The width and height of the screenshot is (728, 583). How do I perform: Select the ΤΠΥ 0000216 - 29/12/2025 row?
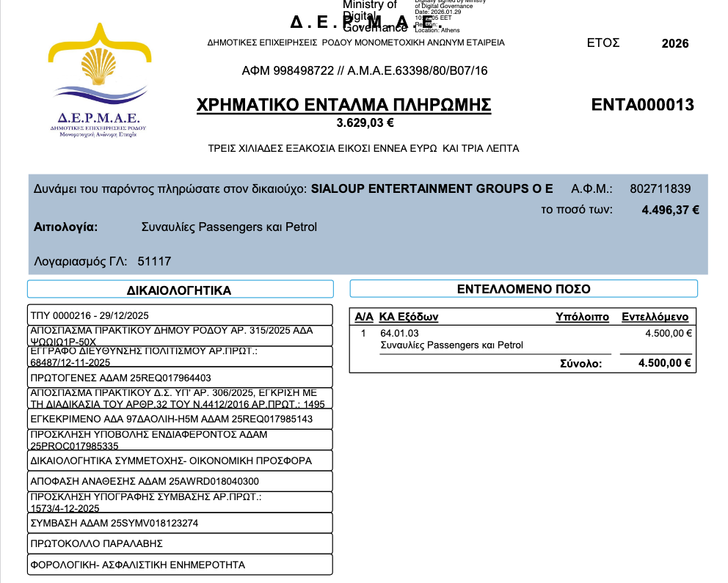coord(180,314)
